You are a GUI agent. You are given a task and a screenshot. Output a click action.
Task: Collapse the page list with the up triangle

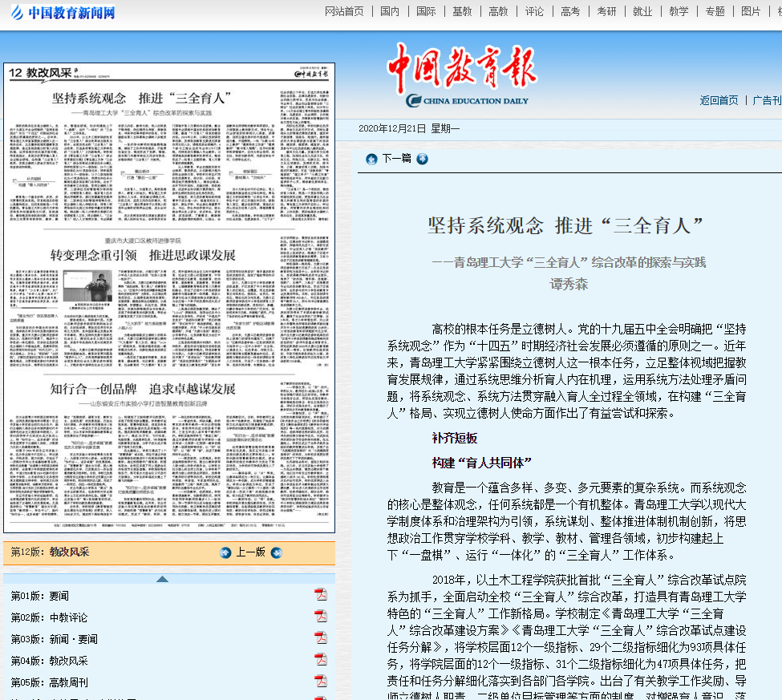click(x=162, y=579)
